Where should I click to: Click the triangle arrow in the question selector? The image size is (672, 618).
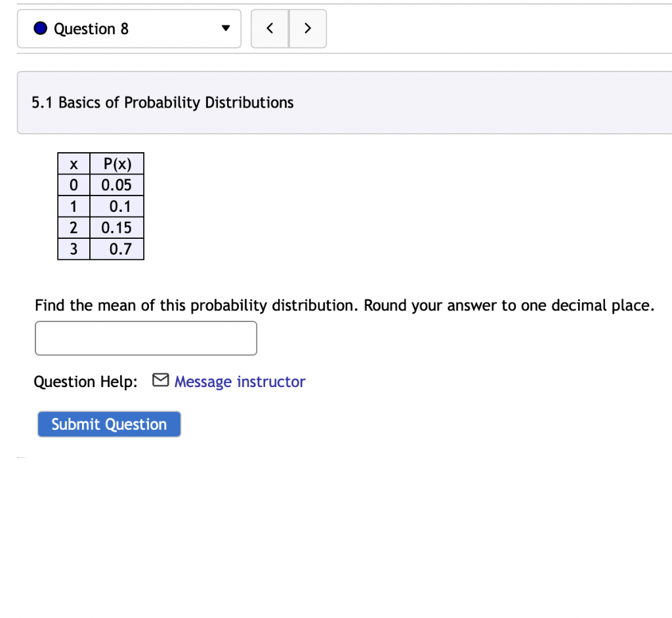225,28
